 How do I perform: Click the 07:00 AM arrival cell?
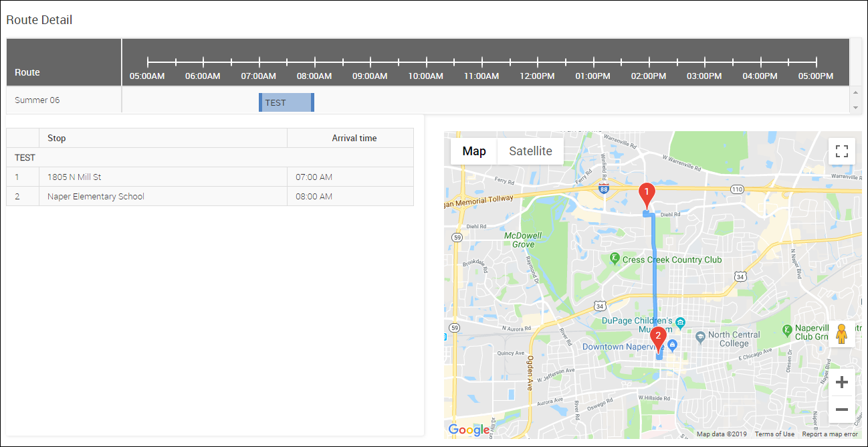click(350, 177)
